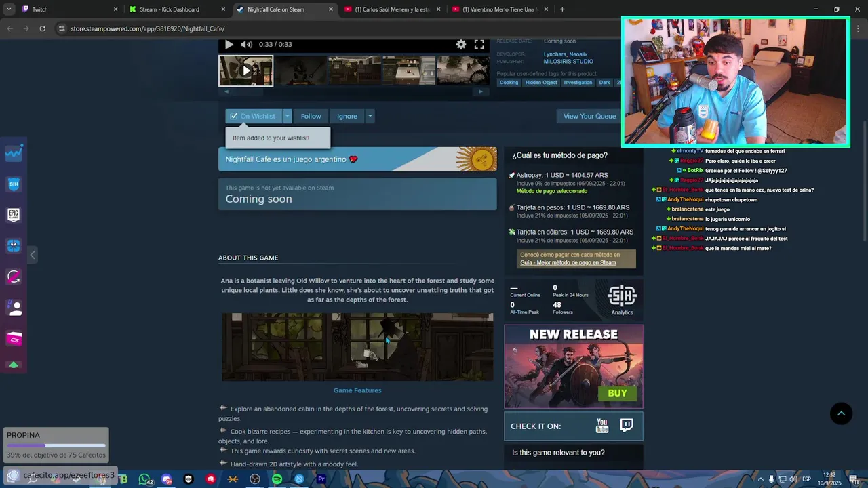
Task: Open the YouTube check-it-on icon
Action: point(602,426)
